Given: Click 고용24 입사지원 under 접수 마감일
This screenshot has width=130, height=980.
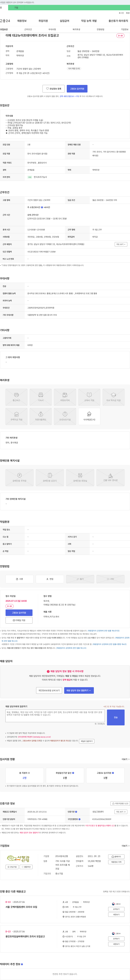Looking at the screenshot, I should coord(19,613).
